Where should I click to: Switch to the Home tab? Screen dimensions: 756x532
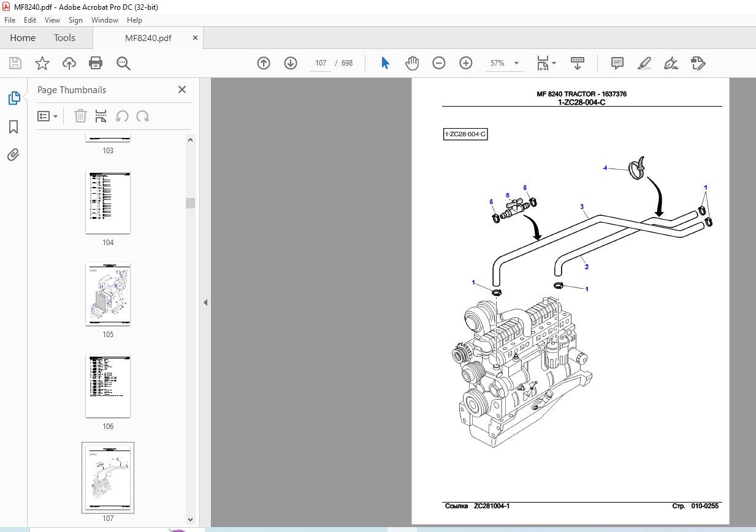click(23, 38)
